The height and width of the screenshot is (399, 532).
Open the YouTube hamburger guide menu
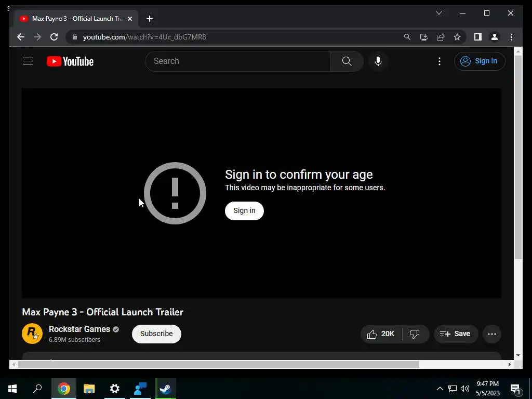pos(28,61)
